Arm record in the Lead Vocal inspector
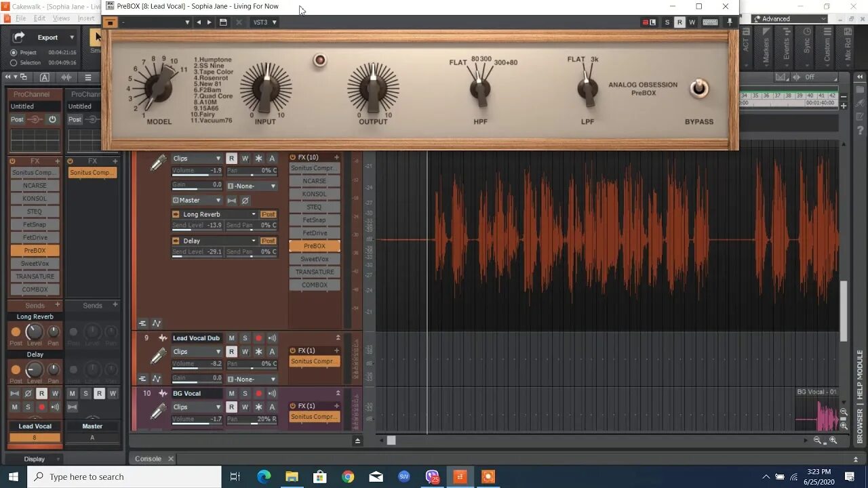The height and width of the screenshot is (488, 868). pyautogui.click(x=41, y=407)
